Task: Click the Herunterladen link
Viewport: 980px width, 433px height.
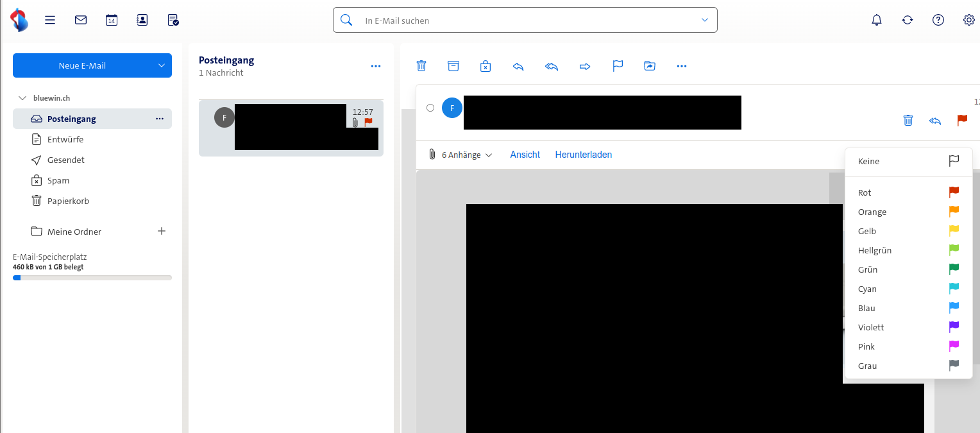Action: pos(583,155)
